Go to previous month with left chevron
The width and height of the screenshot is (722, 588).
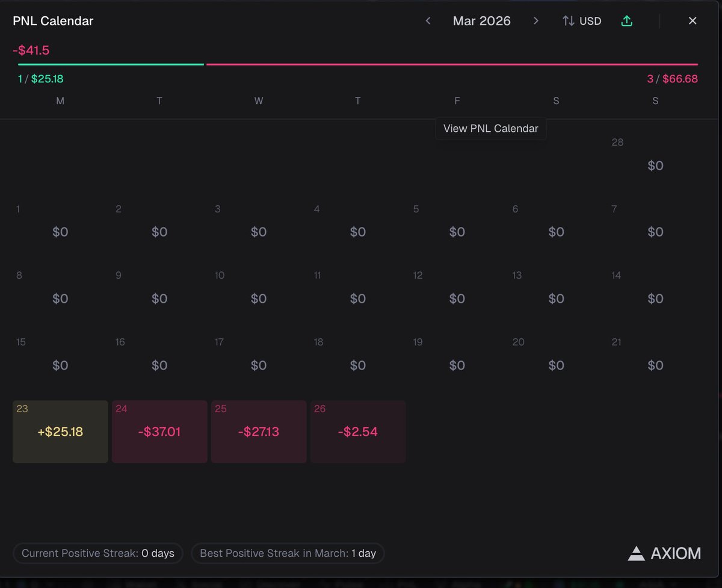click(428, 21)
